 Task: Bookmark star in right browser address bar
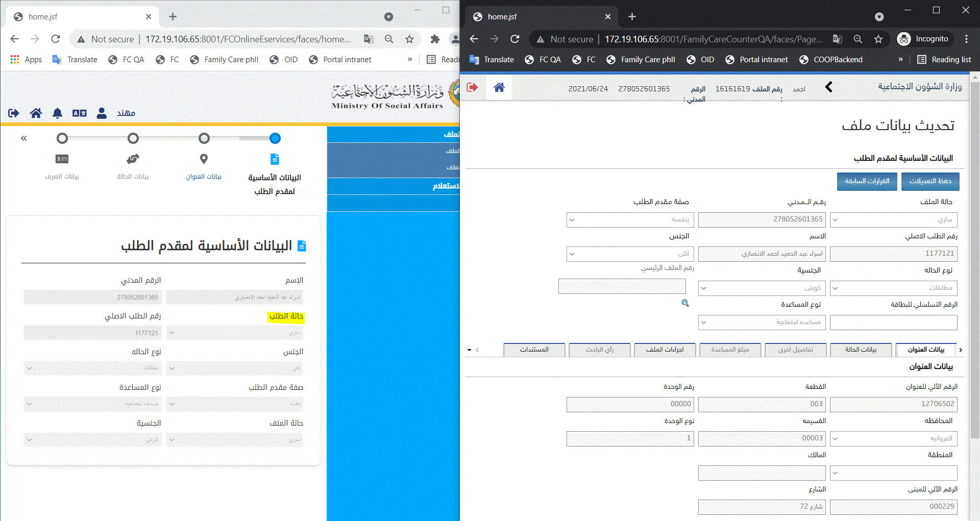coord(878,39)
